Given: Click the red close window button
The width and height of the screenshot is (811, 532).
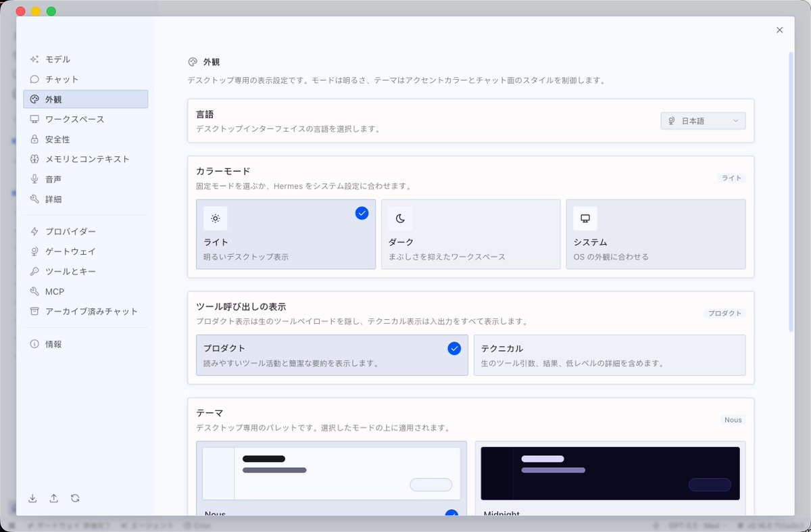Looking at the screenshot, I should [20, 11].
